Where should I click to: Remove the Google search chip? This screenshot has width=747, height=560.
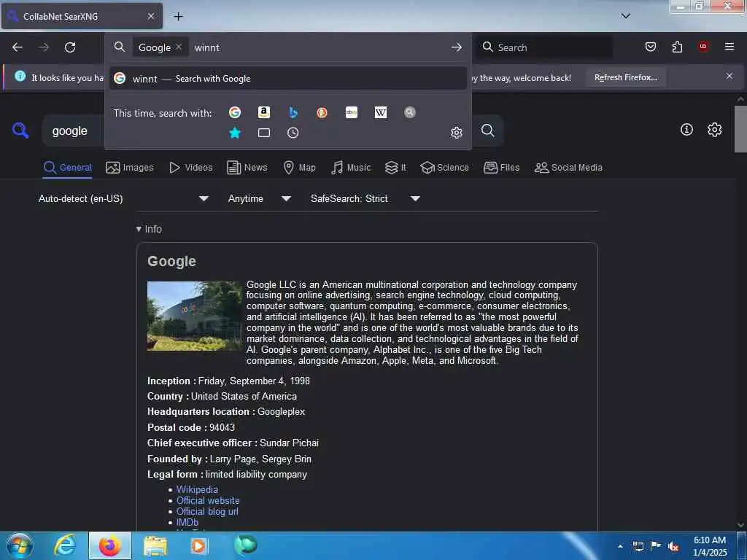coord(178,47)
